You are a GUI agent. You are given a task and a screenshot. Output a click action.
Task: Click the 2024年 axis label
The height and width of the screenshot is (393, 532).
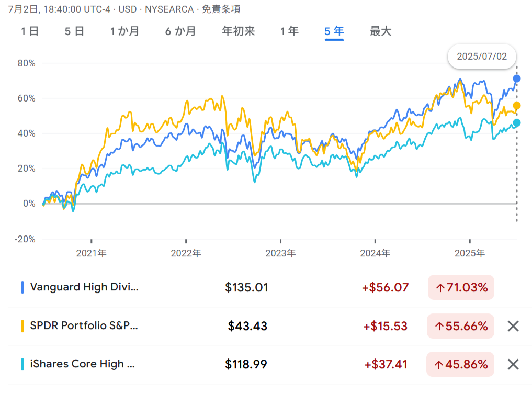point(375,253)
